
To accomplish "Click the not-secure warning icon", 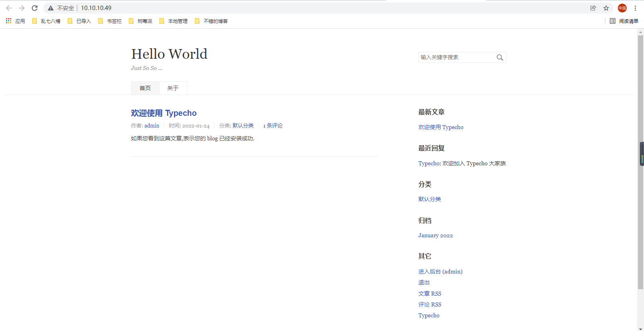I will click(x=51, y=8).
